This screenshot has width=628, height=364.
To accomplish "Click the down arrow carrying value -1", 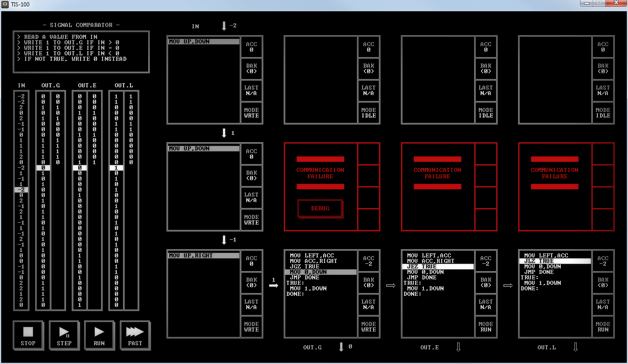I will 224,240.
